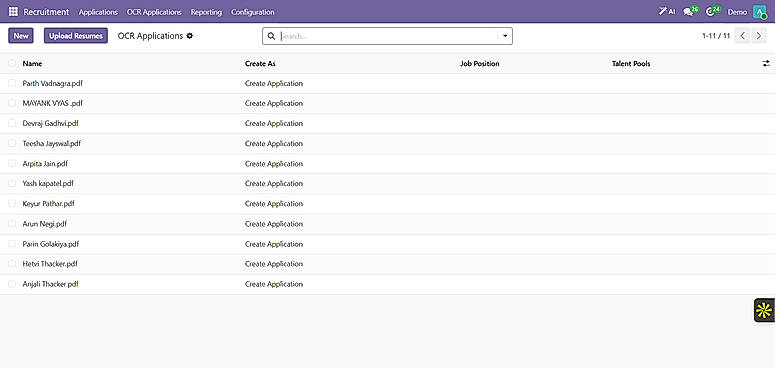Open the Parin Golakiya.pdf record
The image size is (775, 368).
[51, 244]
